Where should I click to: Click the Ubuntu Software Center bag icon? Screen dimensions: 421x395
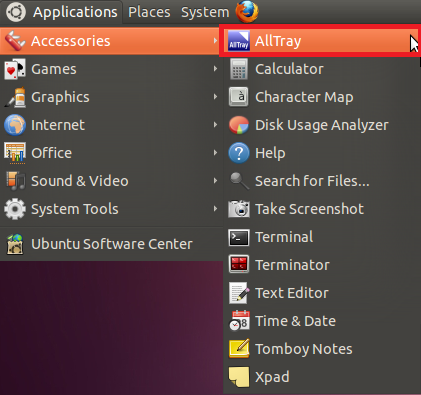click(x=15, y=244)
